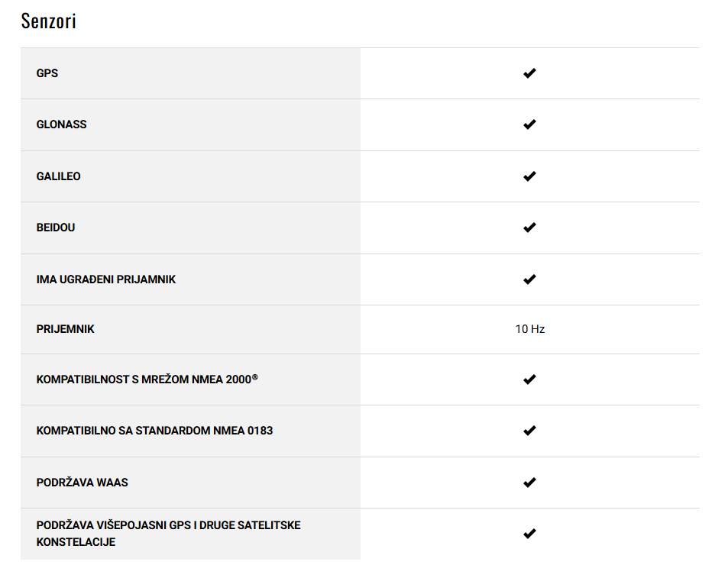Select the IMA UGRAĐENI PRIJAMNIK label
728x578 pixels.
[106, 279]
